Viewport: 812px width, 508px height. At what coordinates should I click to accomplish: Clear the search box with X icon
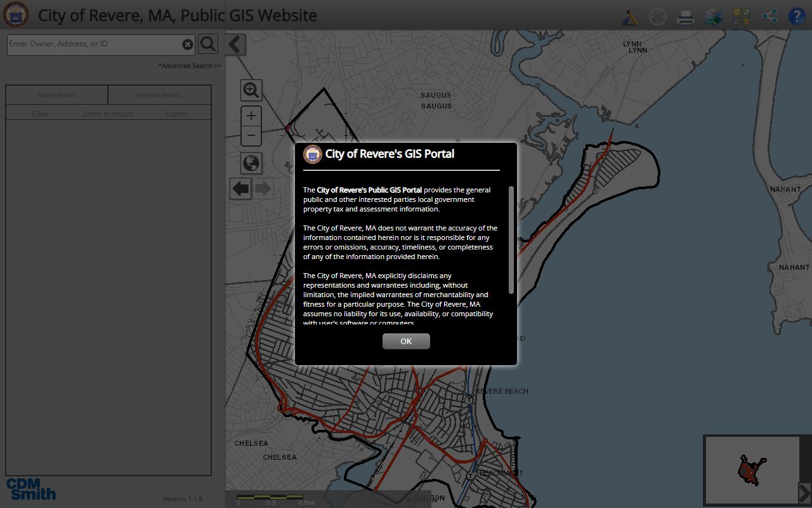pyautogui.click(x=188, y=44)
